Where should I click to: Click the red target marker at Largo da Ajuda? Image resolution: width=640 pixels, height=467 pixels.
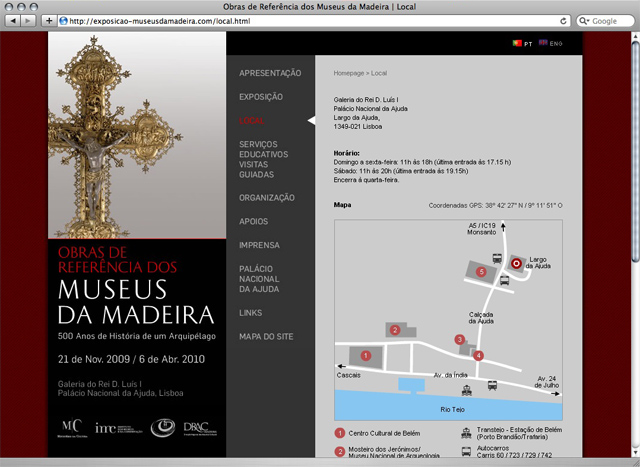pos(516,264)
